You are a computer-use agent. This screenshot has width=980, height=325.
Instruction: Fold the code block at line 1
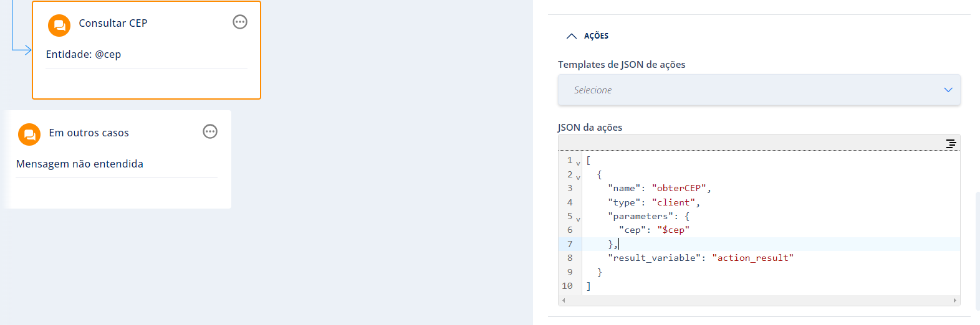point(578,163)
